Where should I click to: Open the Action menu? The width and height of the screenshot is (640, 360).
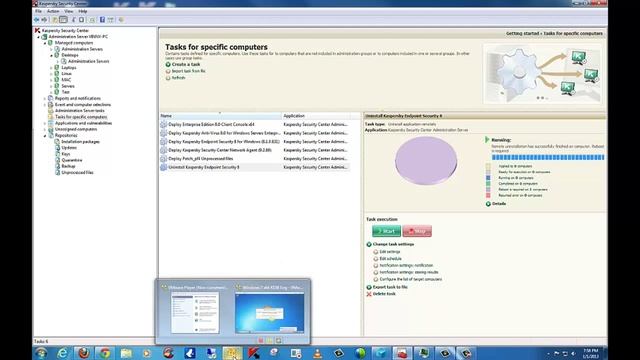[x=53, y=11]
